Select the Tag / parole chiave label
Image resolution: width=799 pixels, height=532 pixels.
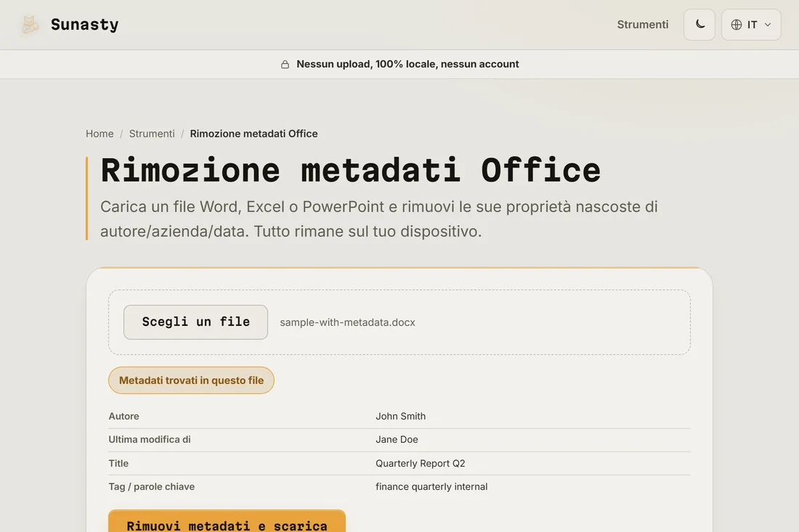tap(151, 487)
